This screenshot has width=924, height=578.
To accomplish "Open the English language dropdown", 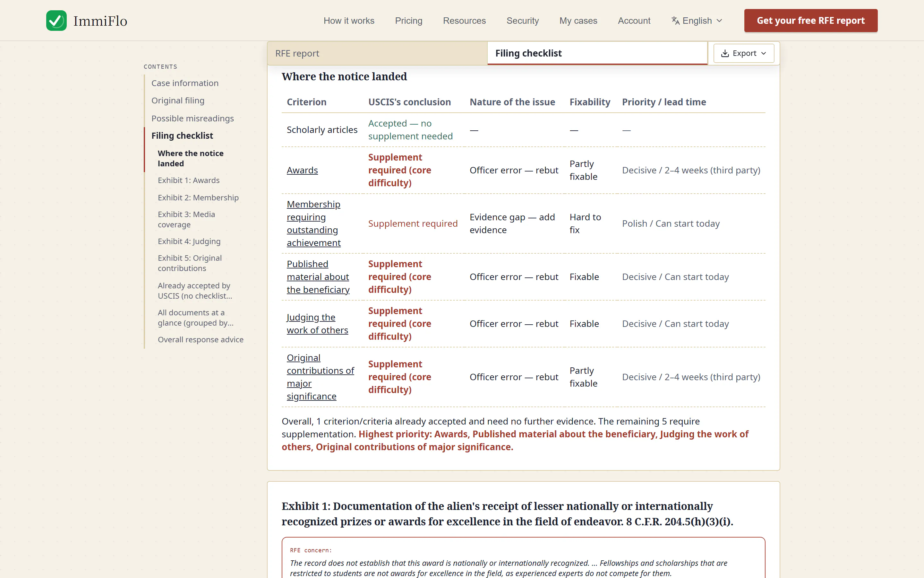I will tap(697, 21).
